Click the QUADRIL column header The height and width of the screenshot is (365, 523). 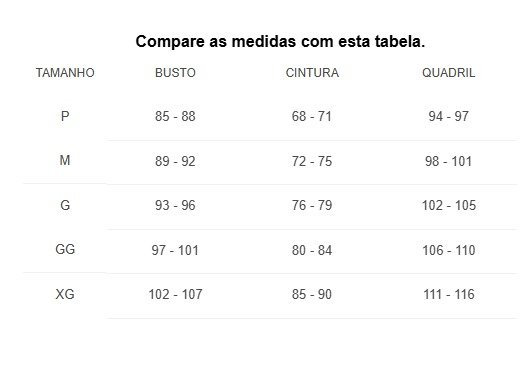coord(449,73)
